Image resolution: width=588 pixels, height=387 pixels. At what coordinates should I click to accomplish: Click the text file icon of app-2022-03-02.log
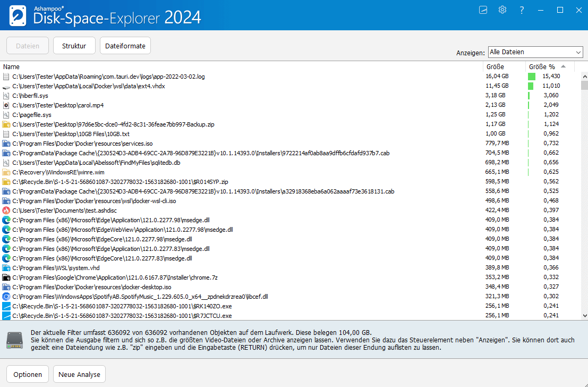(x=6, y=77)
